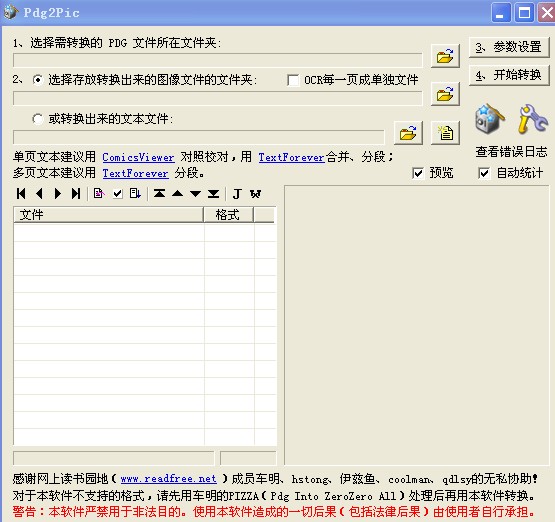Toggle the 自动统计 checkbox
Image resolution: width=555 pixels, height=522 pixels.
(x=484, y=173)
